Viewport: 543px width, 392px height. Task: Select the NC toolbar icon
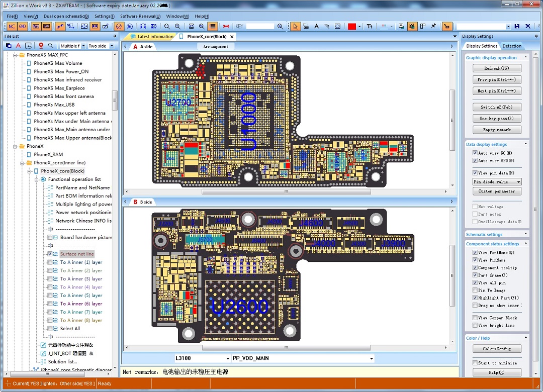coord(11,25)
